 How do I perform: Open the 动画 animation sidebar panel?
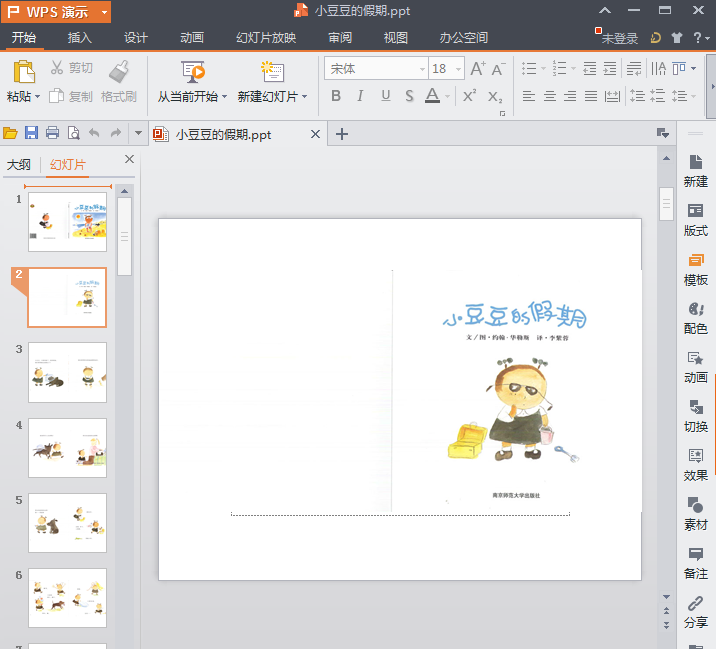695,367
